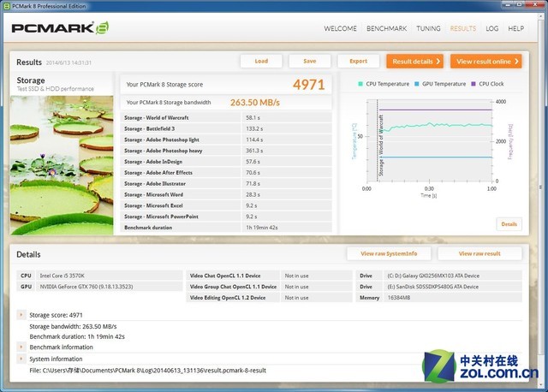Image resolution: width=548 pixels, height=392 pixels.
Task: Switch to the BENCHMARK tab
Action: (386, 28)
